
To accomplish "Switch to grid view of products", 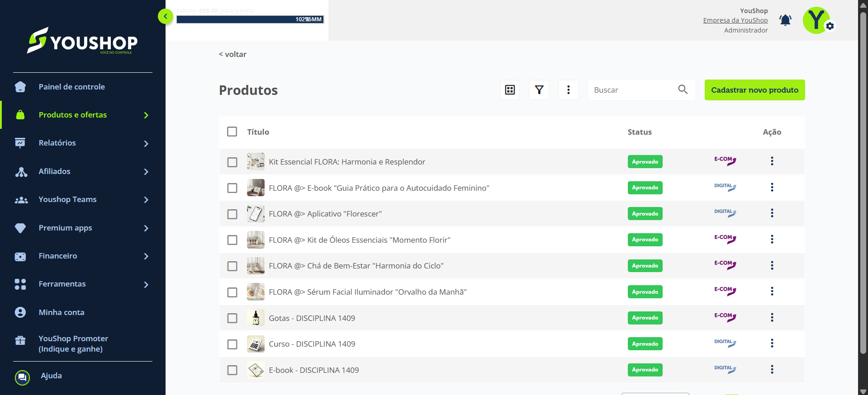I will point(510,90).
